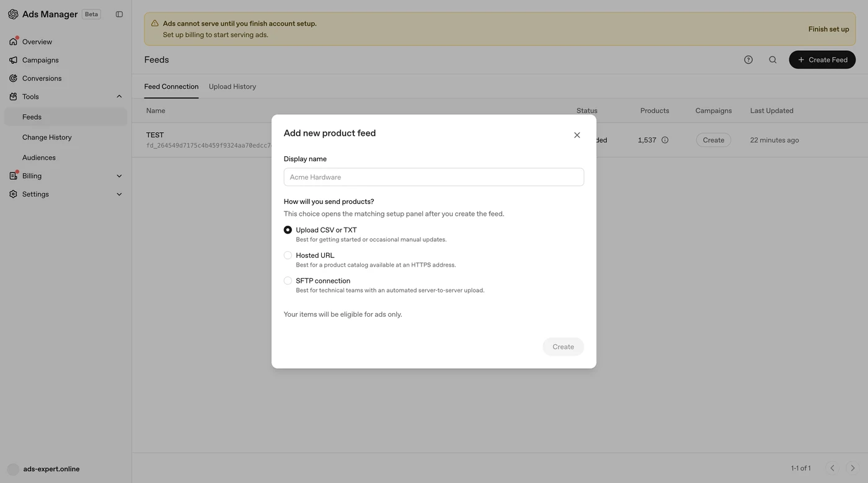Collapse sidebar with the panel toggle icon
The width and height of the screenshot is (868, 483).
tap(119, 14)
